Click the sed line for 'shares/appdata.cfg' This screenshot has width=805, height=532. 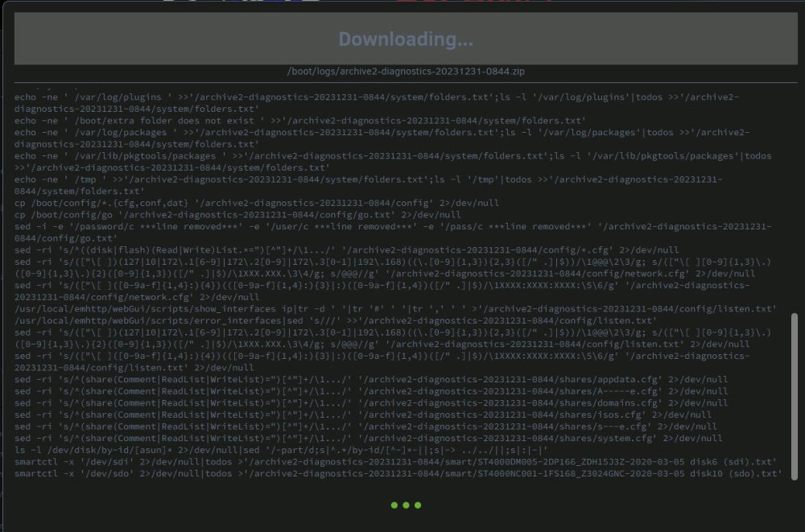[x=370, y=380]
